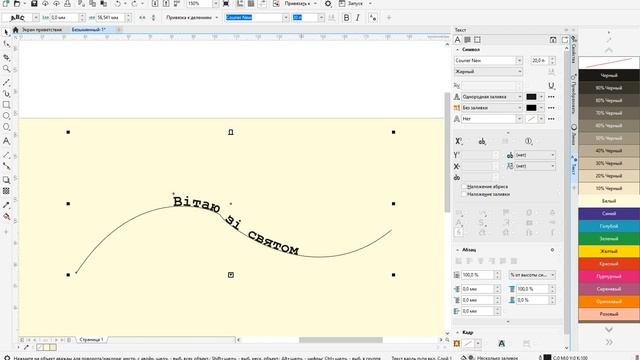Click the line spacing 100,0 % field
This screenshot has height=360, width=640.
478,275
